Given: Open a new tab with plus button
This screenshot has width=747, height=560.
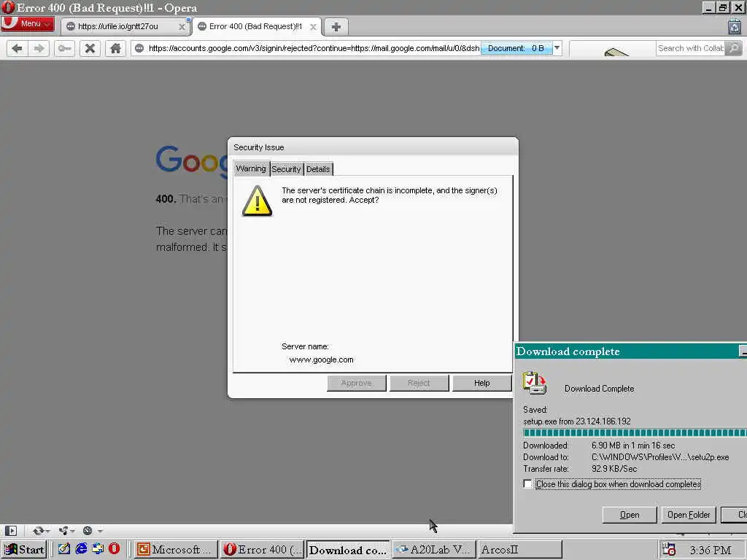Looking at the screenshot, I should click(x=336, y=27).
